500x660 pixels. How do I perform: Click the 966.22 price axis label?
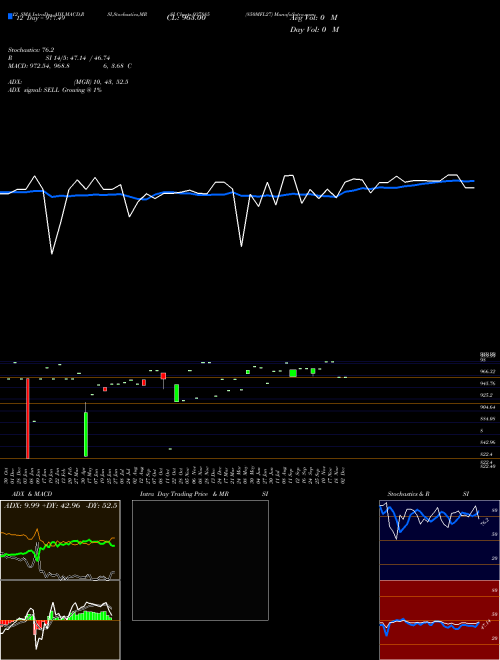pos(488,372)
